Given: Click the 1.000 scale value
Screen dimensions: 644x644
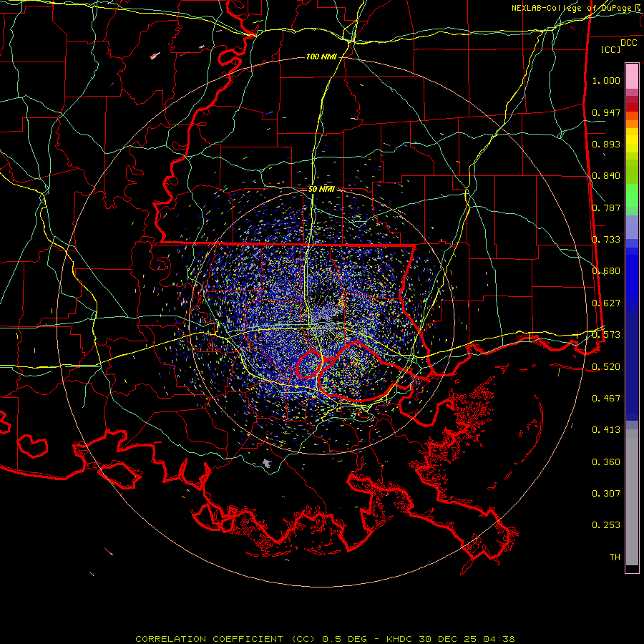Looking at the screenshot, I should coord(606,80).
